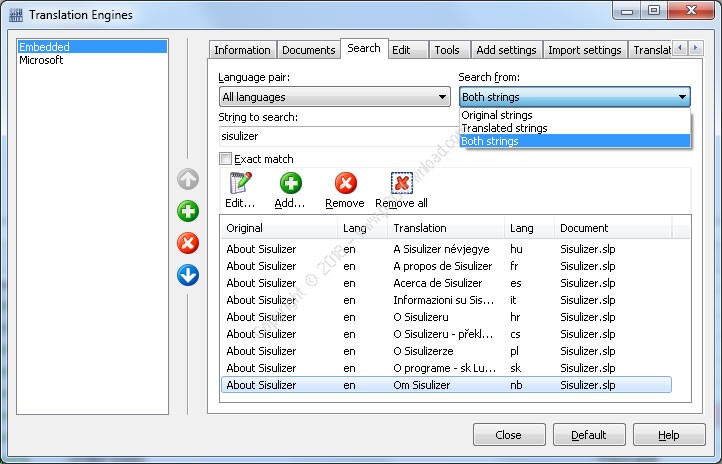The image size is (722, 464).
Task: Click the Document column header
Action: pos(613,228)
